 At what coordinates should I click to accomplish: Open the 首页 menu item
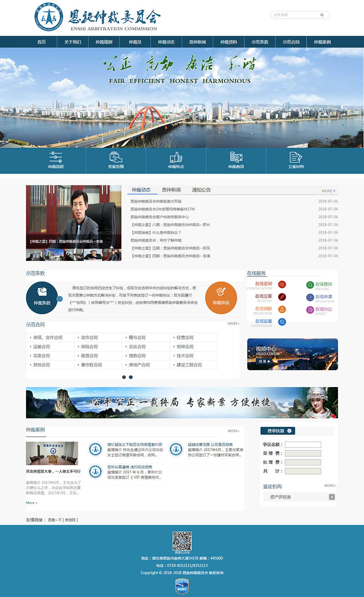pos(41,42)
